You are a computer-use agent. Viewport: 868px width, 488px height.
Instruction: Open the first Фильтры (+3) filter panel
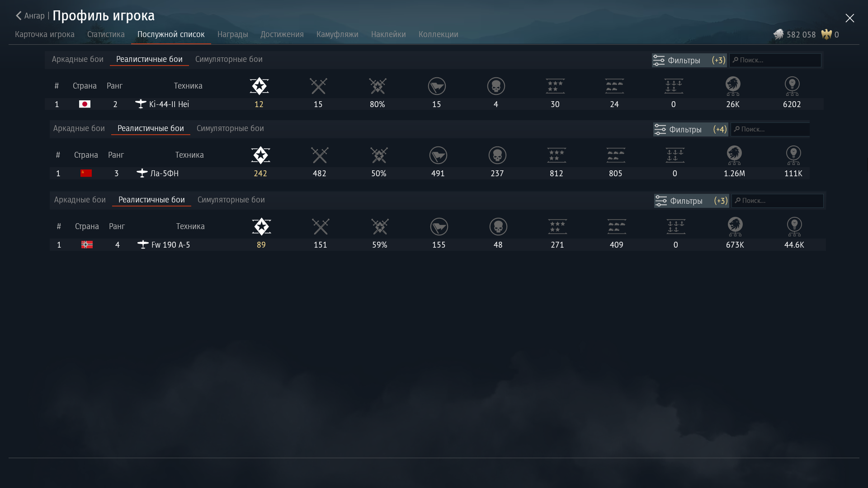[689, 60]
